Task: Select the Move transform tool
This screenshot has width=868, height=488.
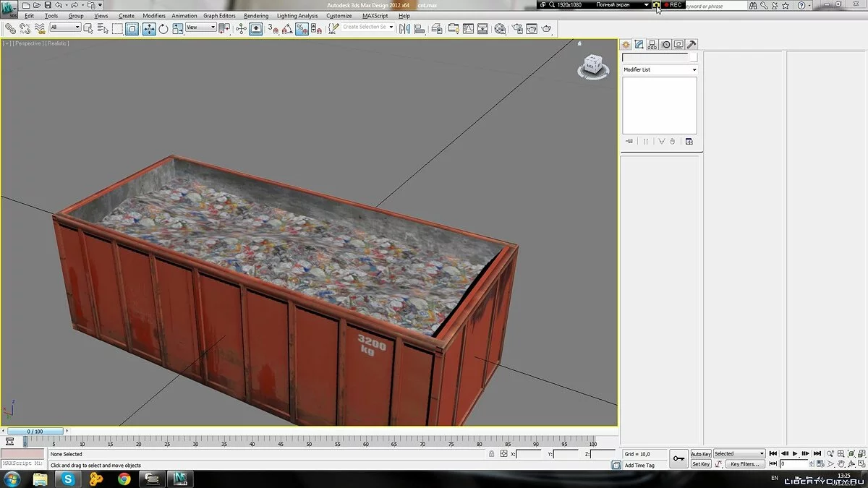Action: 149,29
